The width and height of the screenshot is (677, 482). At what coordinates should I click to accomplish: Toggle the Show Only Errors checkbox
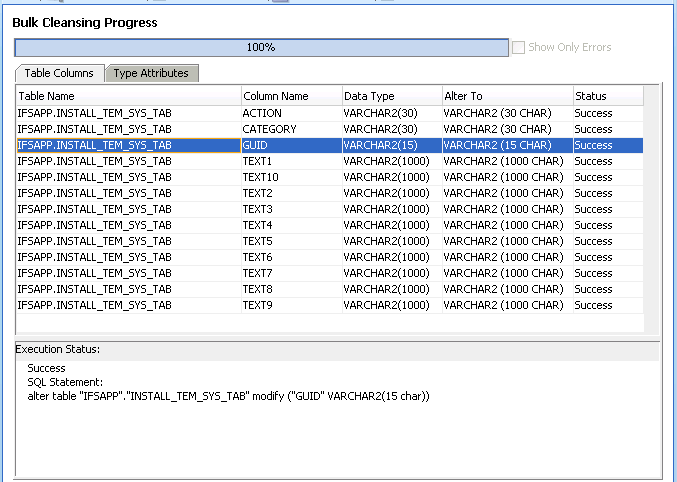pos(518,47)
